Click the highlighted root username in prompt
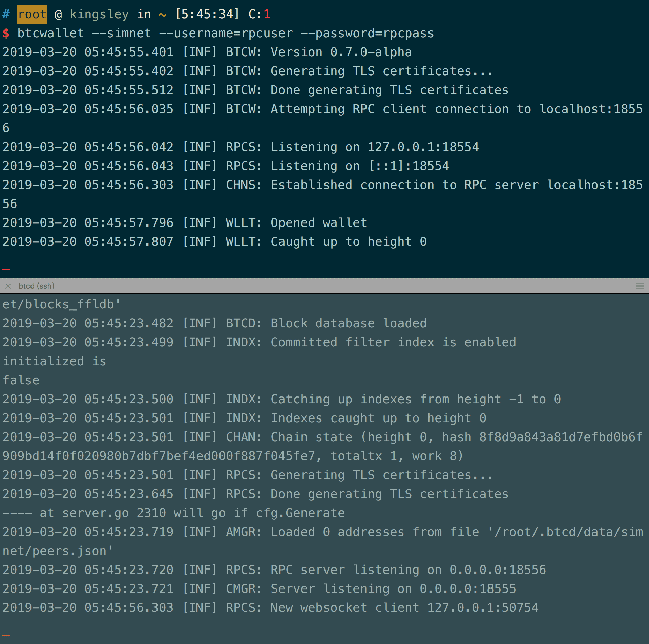The height and width of the screenshot is (644, 649). click(32, 14)
